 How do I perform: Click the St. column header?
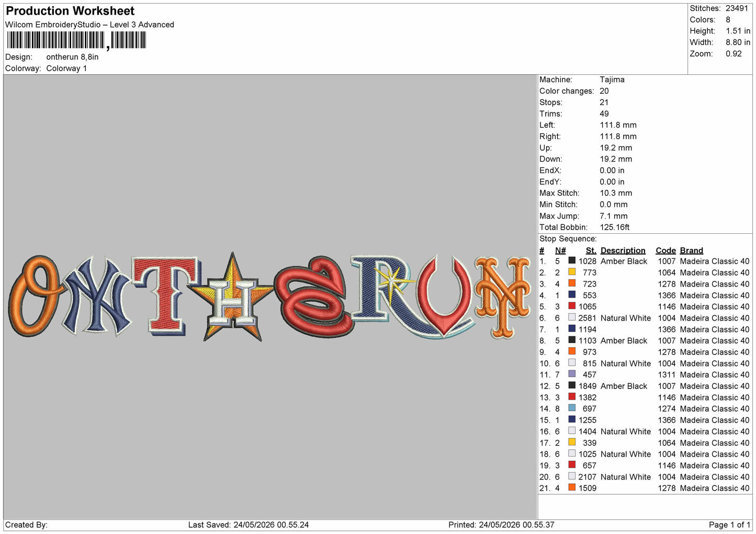591,251
